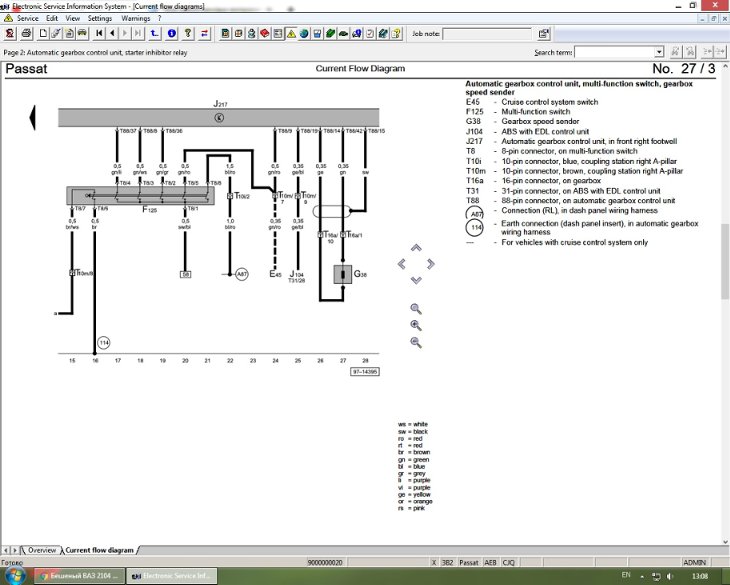Open the Service menu
Screen dimensions: 730x585
pyautogui.click(x=27, y=19)
